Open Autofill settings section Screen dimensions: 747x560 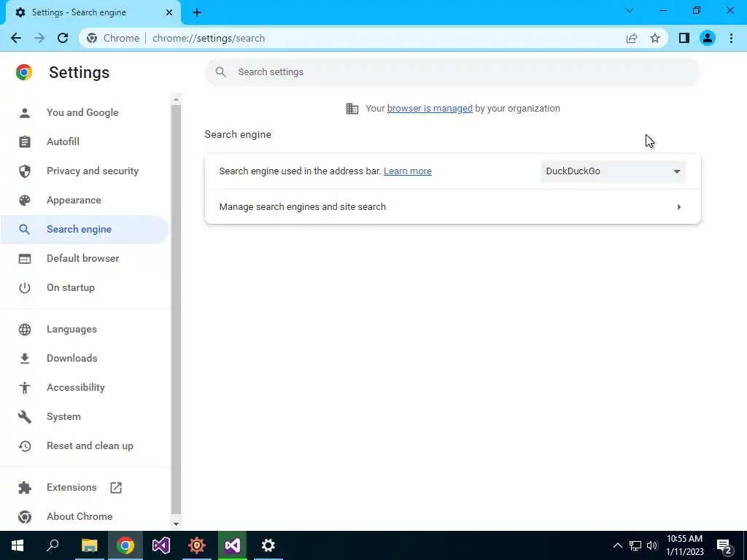pyautogui.click(x=63, y=142)
